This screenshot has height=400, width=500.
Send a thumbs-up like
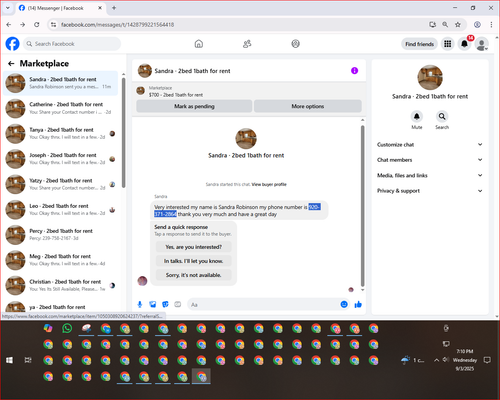pos(358,304)
